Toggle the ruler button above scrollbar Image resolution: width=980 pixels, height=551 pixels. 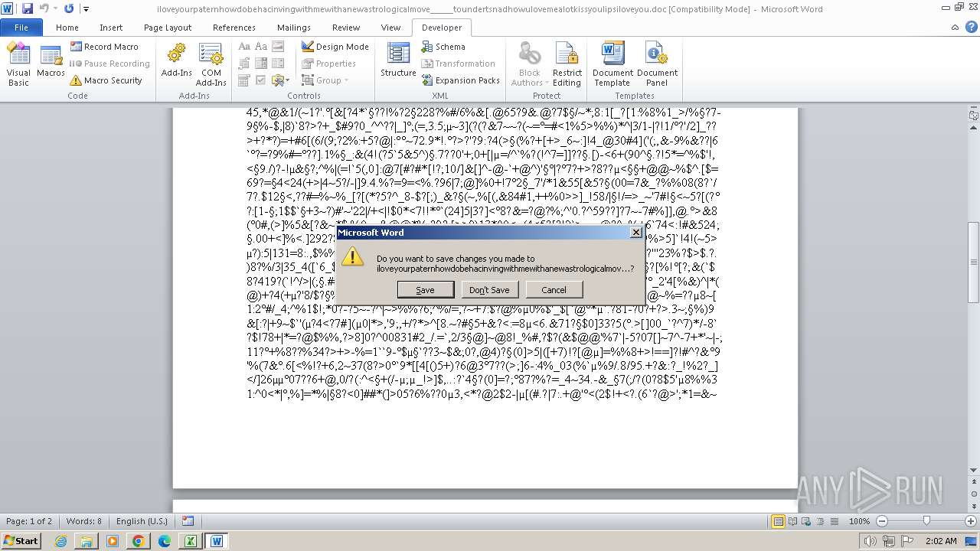tap(974, 116)
